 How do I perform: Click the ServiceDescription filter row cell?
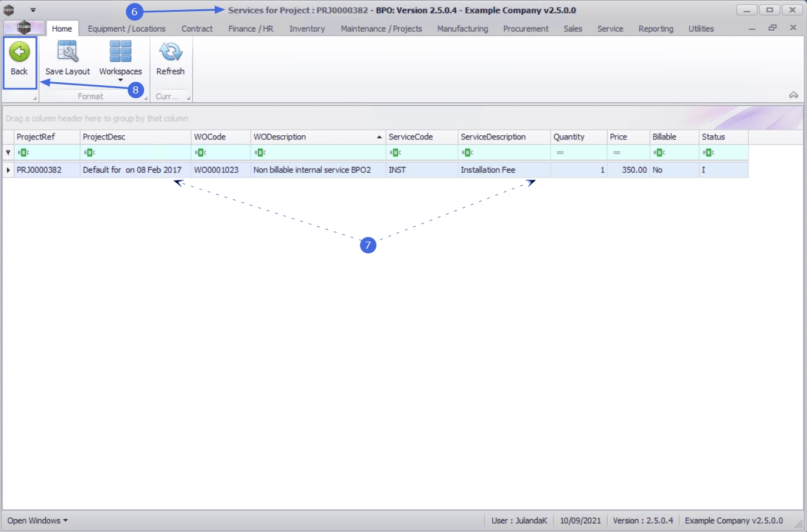(504, 153)
